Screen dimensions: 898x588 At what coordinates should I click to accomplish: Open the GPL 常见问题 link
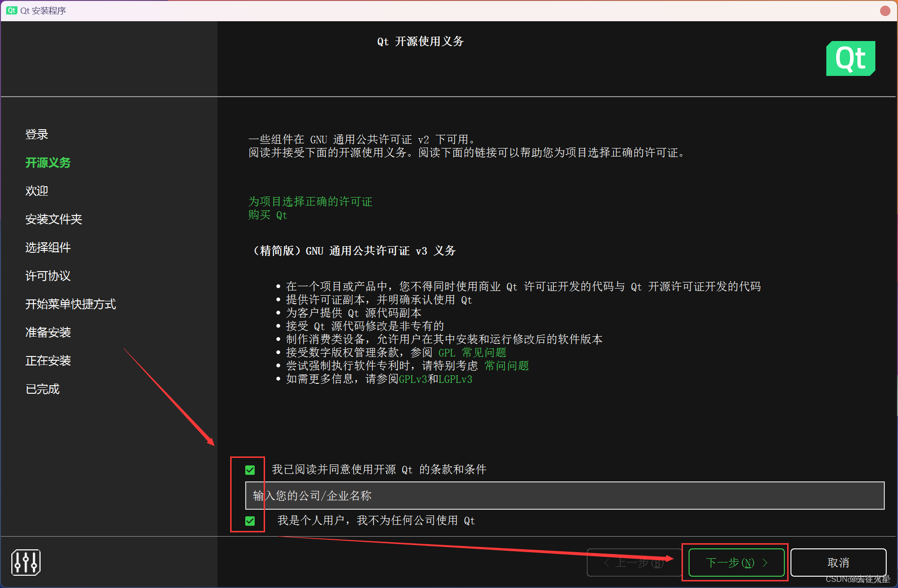coord(472,353)
